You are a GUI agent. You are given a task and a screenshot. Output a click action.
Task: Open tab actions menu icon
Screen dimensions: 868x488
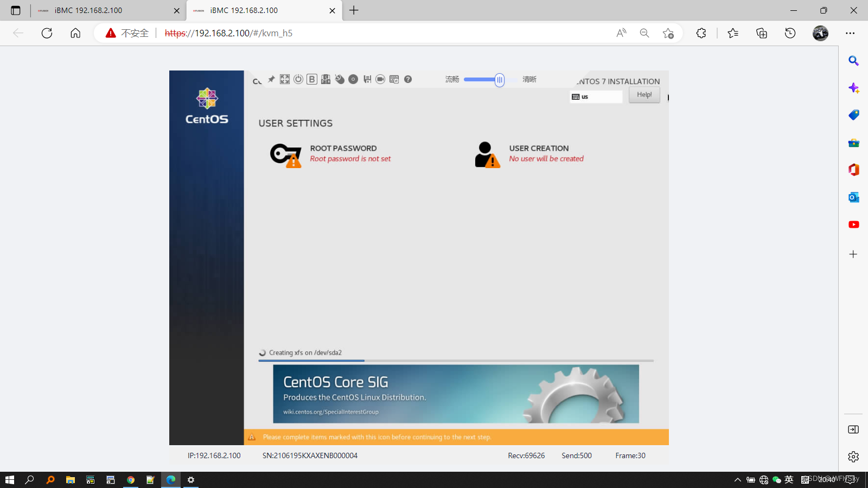pyautogui.click(x=15, y=10)
